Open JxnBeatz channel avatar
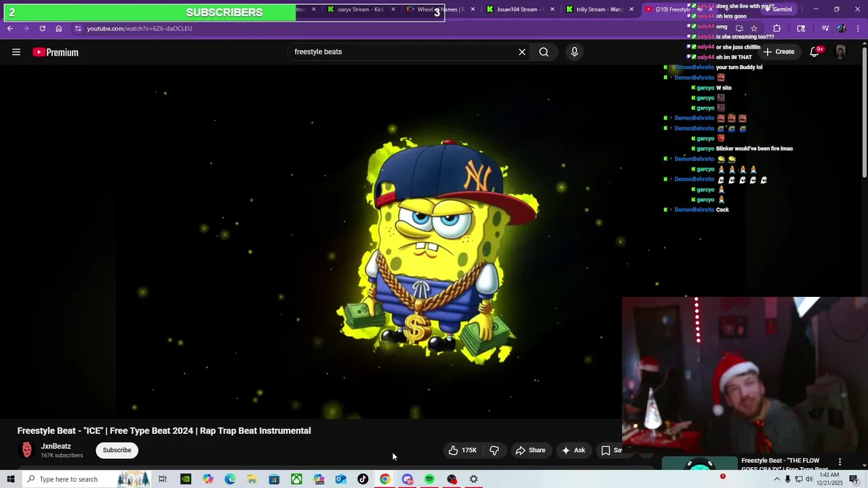This screenshot has height=488, width=868. point(26,450)
